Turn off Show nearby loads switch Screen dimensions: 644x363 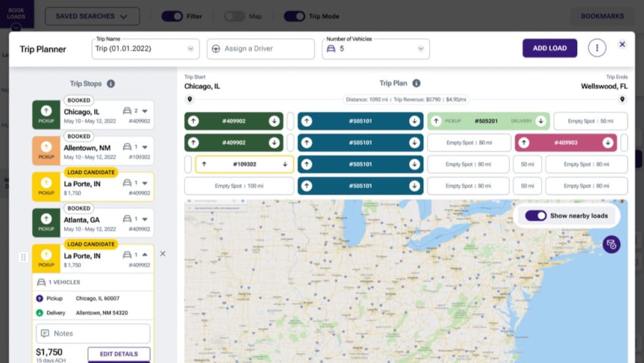(x=536, y=216)
